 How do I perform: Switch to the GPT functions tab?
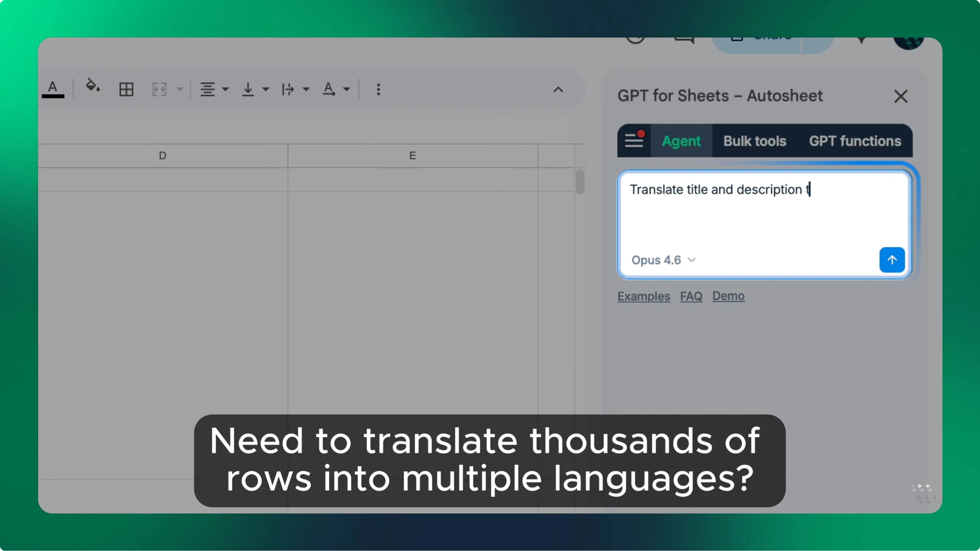pos(855,141)
